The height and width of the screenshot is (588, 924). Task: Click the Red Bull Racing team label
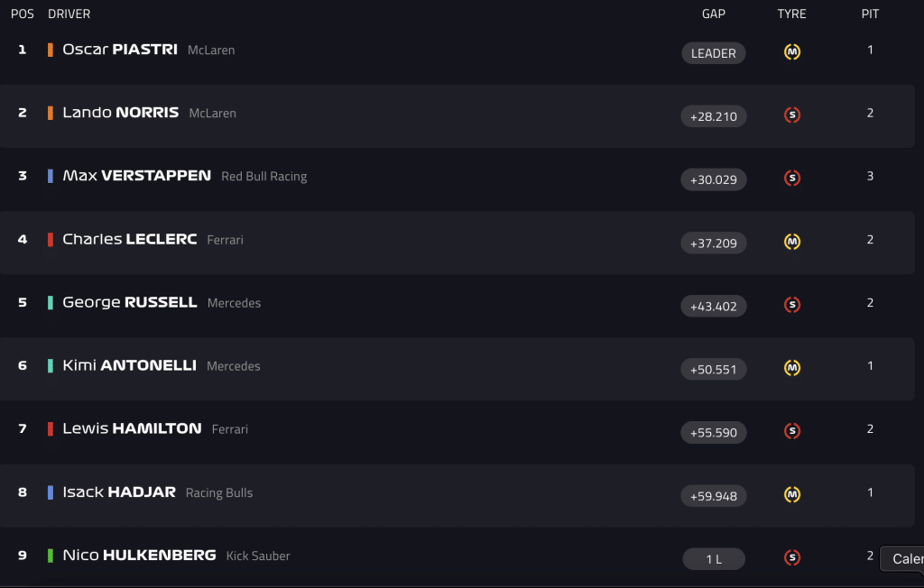click(x=264, y=176)
